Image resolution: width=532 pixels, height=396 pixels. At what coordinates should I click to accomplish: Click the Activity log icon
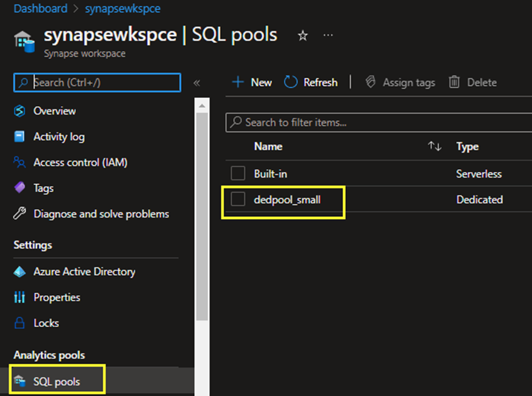[x=19, y=137]
